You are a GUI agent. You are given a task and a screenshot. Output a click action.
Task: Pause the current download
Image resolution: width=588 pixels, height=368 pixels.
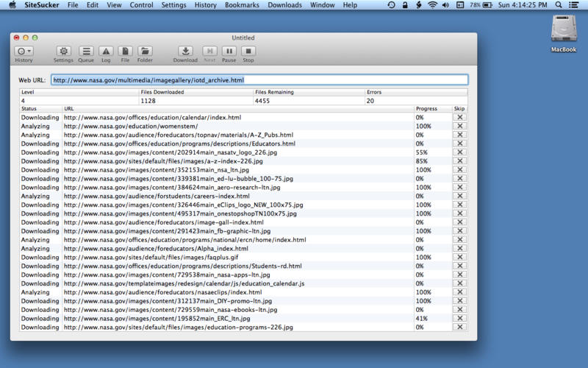pyautogui.click(x=229, y=52)
